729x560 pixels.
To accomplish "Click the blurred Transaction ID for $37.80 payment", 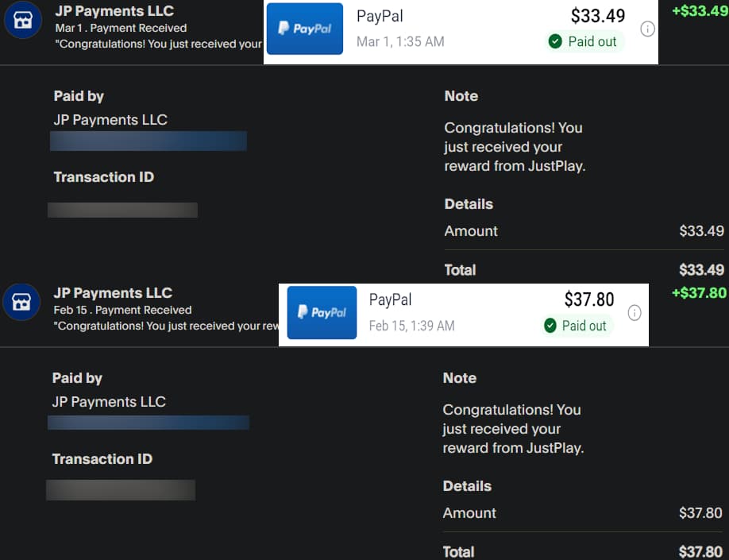I will click(121, 490).
